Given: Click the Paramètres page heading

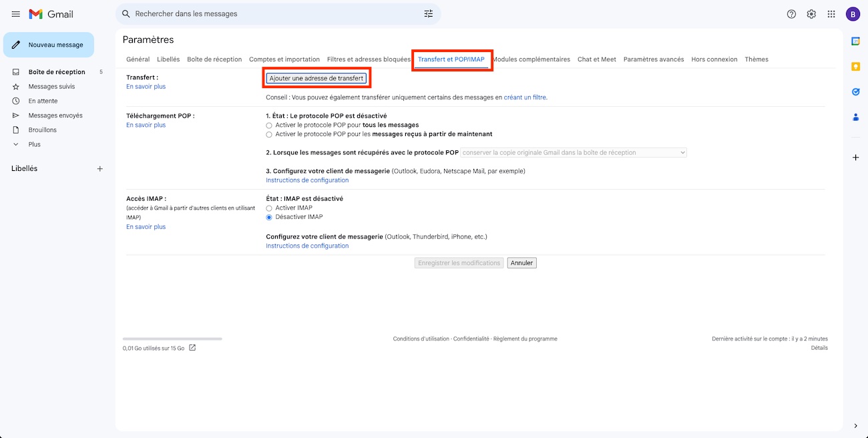Looking at the screenshot, I should pyautogui.click(x=148, y=40).
